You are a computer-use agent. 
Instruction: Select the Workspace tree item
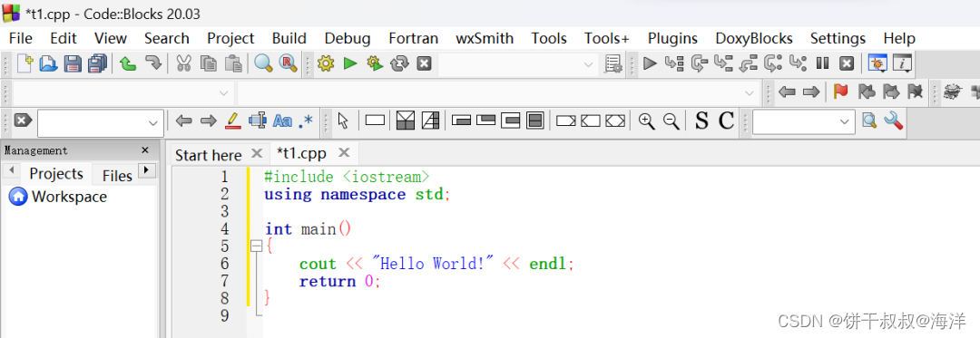69,197
